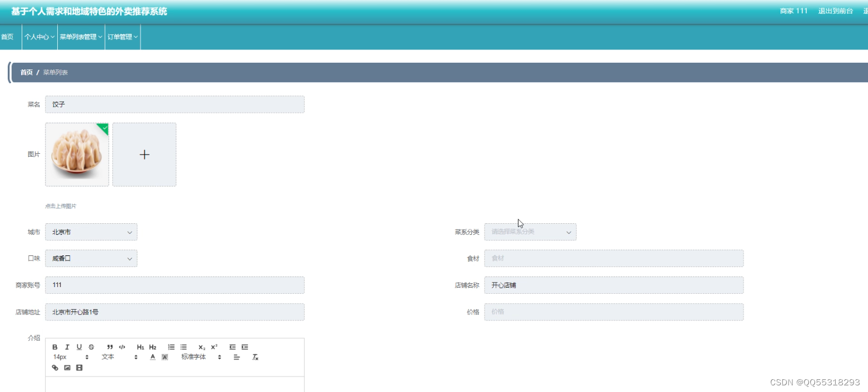Open the text background color picker
Viewport: 868px width, 392px height.
tap(165, 357)
